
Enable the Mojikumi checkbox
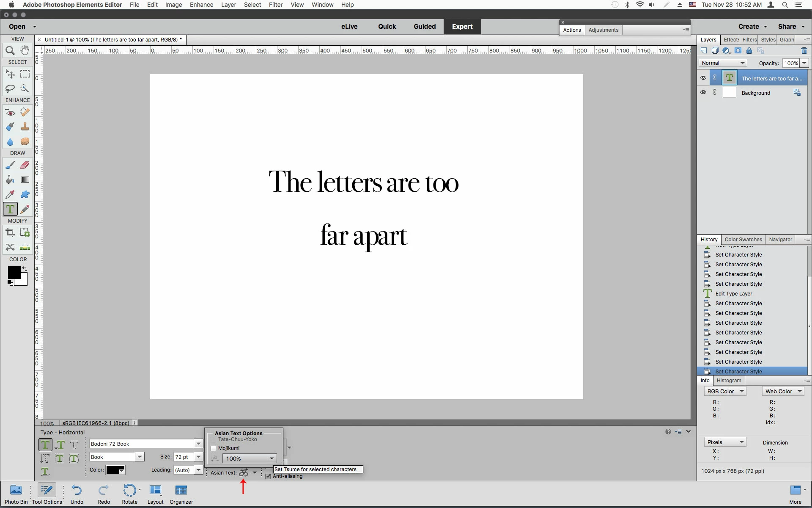tap(214, 448)
